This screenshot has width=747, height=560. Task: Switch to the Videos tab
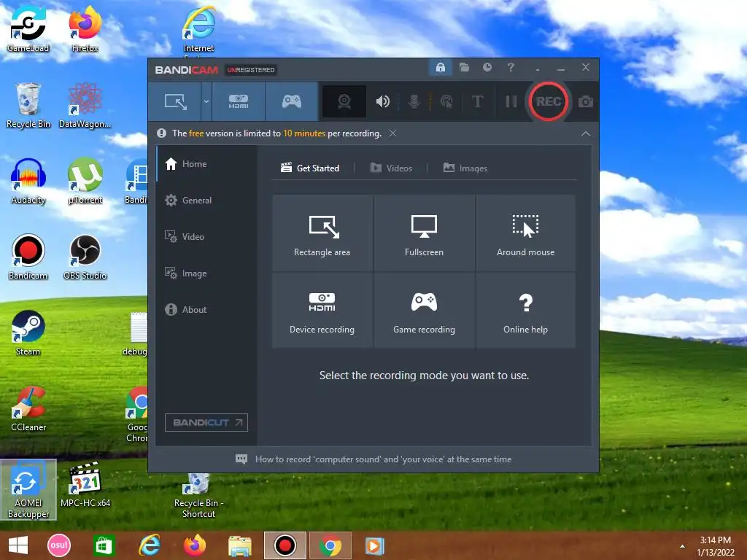tap(391, 168)
